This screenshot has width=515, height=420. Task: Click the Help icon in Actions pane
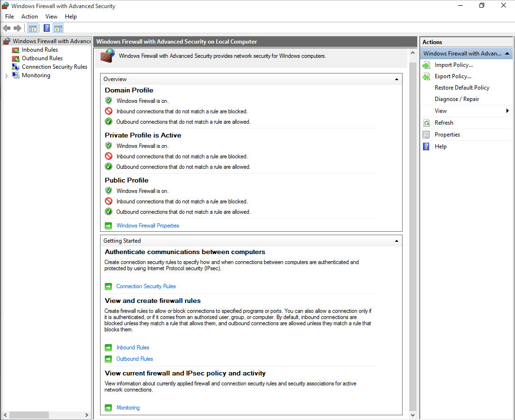pyautogui.click(x=426, y=146)
